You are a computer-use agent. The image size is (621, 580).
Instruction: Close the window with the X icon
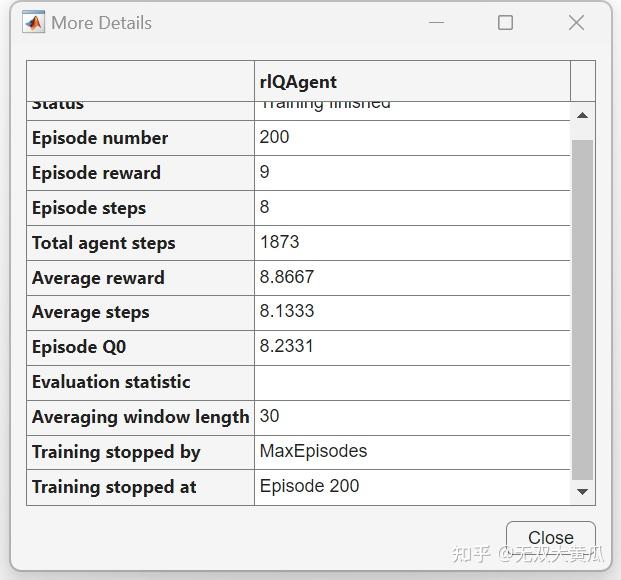[576, 22]
